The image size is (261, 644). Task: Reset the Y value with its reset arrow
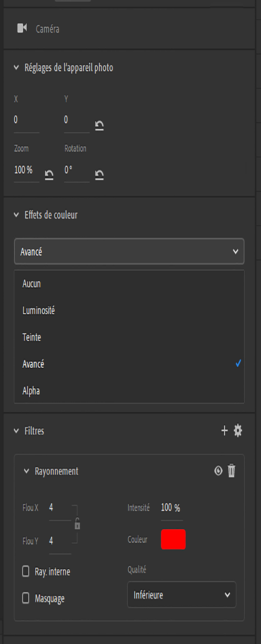tap(99, 125)
